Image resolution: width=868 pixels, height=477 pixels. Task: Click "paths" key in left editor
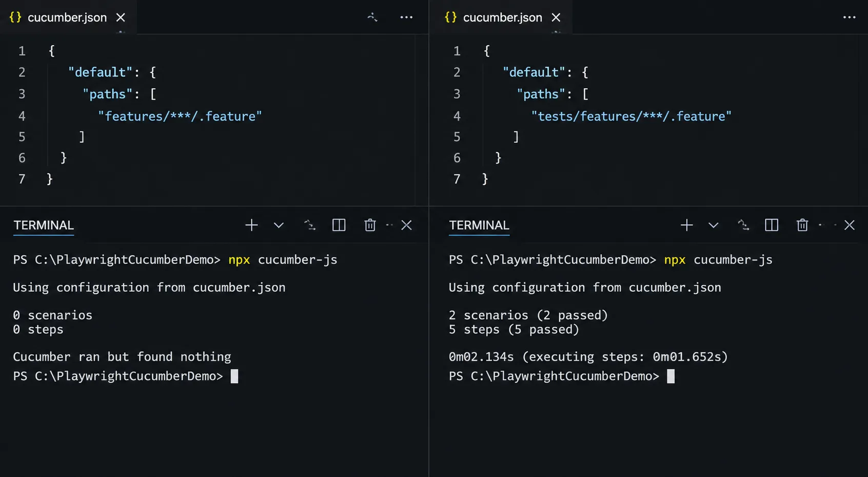[107, 94]
